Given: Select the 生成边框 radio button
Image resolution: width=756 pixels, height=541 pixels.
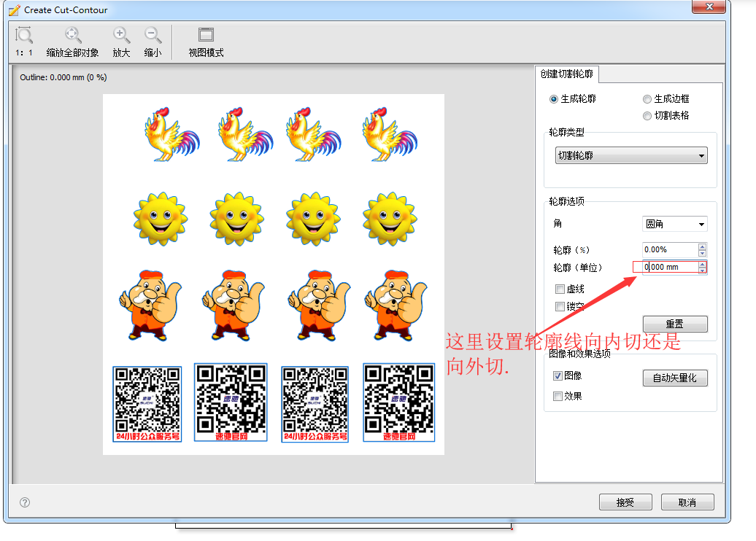Looking at the screenshot, I should pos(647,99).
